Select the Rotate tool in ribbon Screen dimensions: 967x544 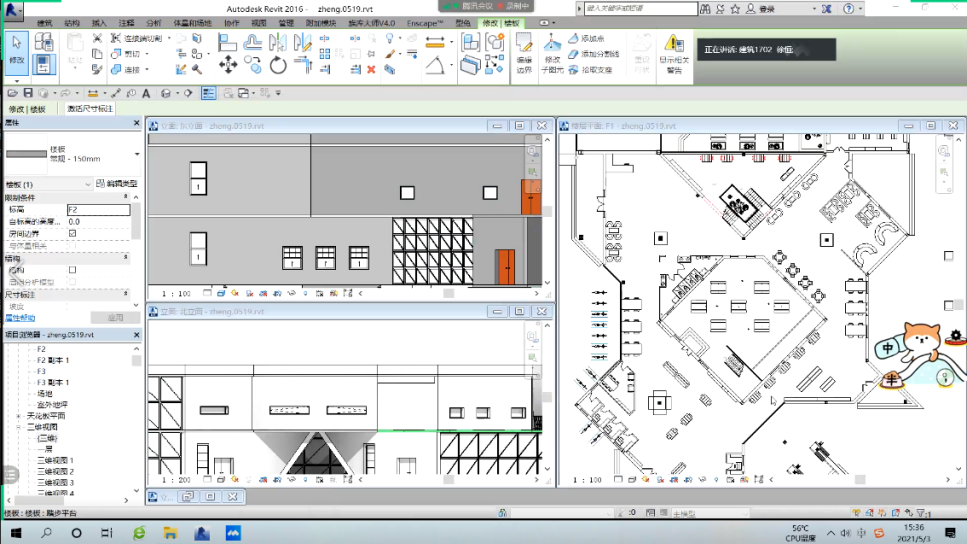coord(278,65)
